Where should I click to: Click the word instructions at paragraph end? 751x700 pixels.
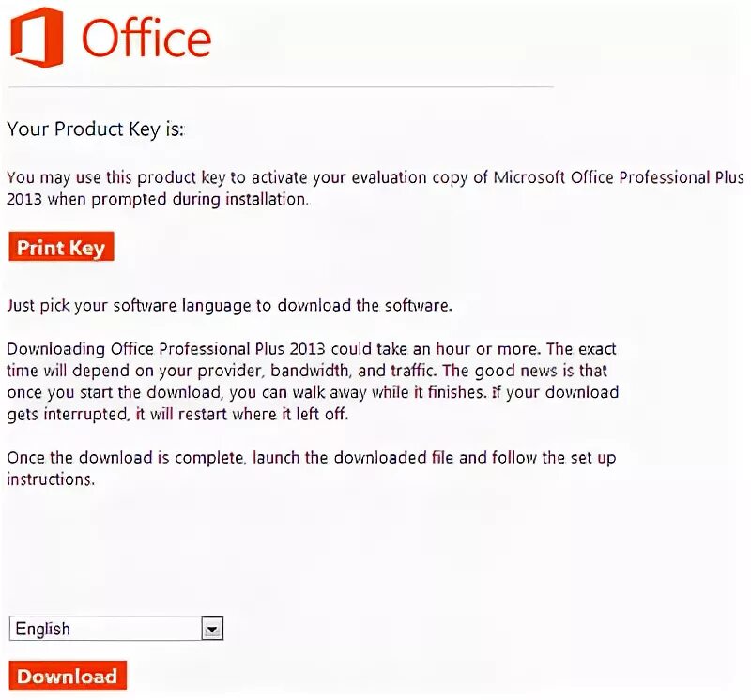click(51, 479)
